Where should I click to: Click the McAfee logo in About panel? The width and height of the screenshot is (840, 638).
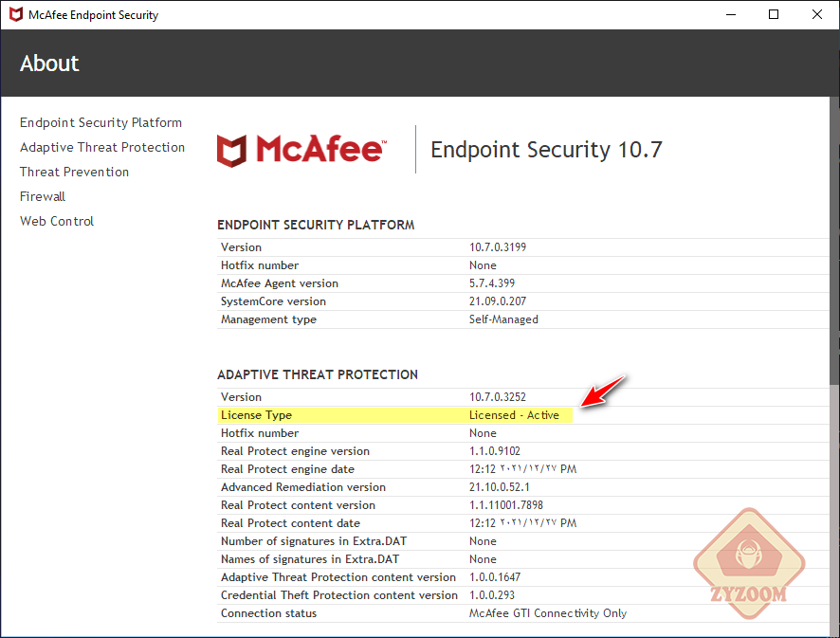pyautogui.click(x=301, y=150)
